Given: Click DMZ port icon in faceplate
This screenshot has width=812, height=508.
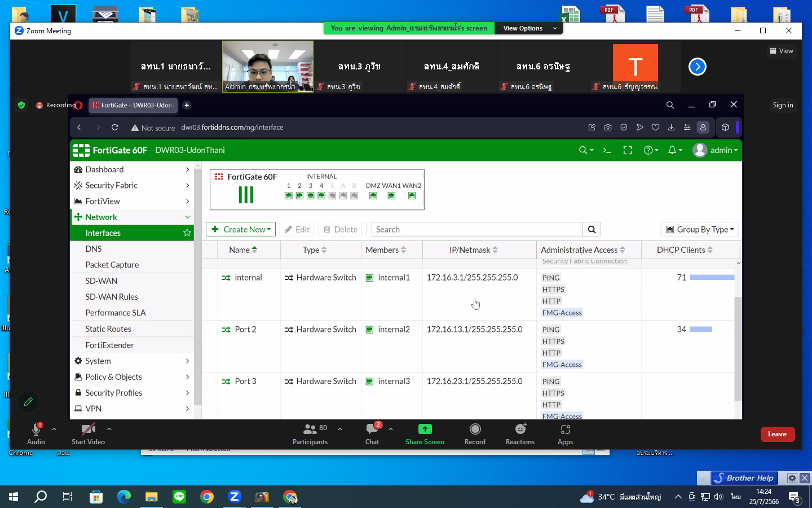Looking at the screenshot, I should [373, 196].
